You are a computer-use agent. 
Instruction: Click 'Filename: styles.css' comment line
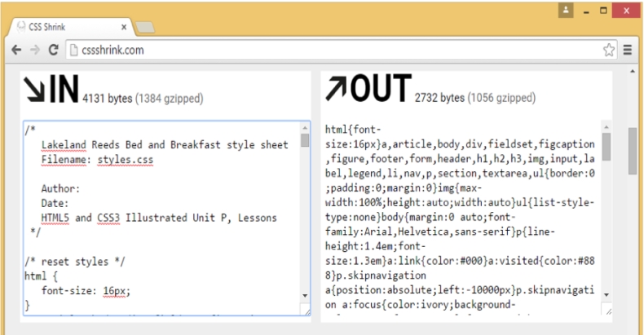(97, 159)
